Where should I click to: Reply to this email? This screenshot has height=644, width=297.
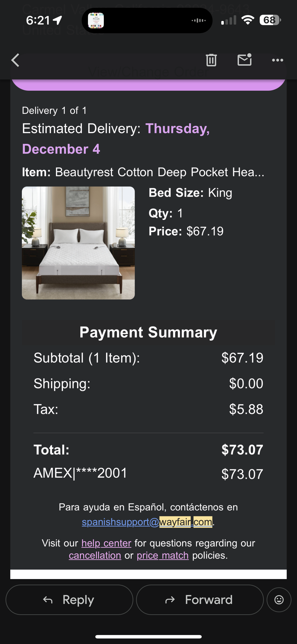(x=69, y=600)
